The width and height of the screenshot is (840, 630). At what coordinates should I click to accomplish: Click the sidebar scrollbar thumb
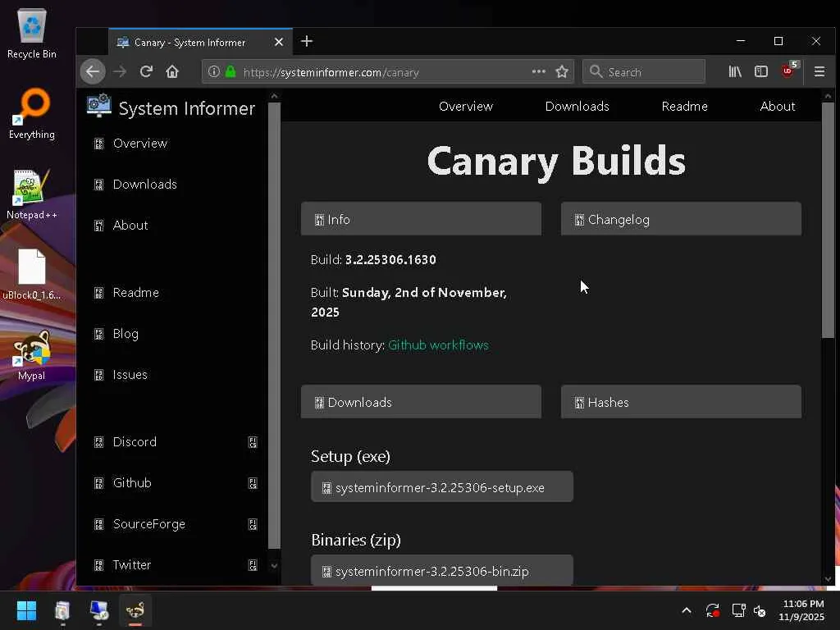point(274,326)
